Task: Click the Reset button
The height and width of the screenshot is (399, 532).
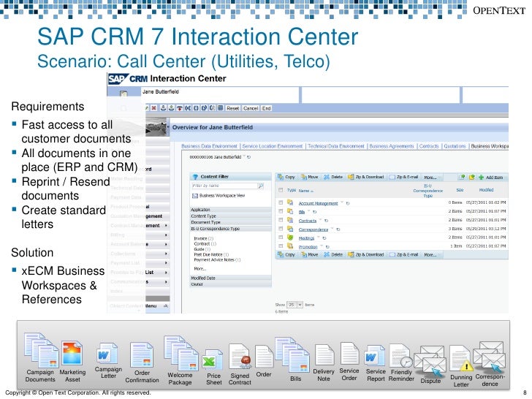Action: pos(232,108)
